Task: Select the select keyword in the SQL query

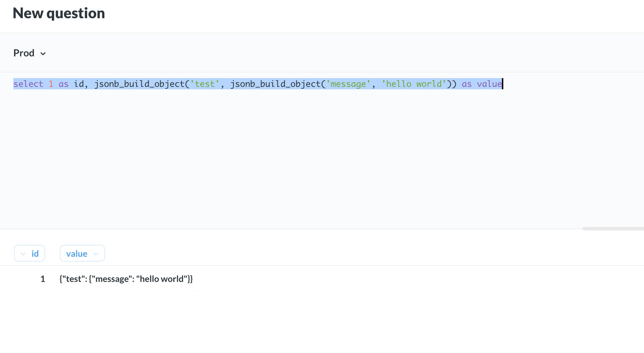Action: 28,84
